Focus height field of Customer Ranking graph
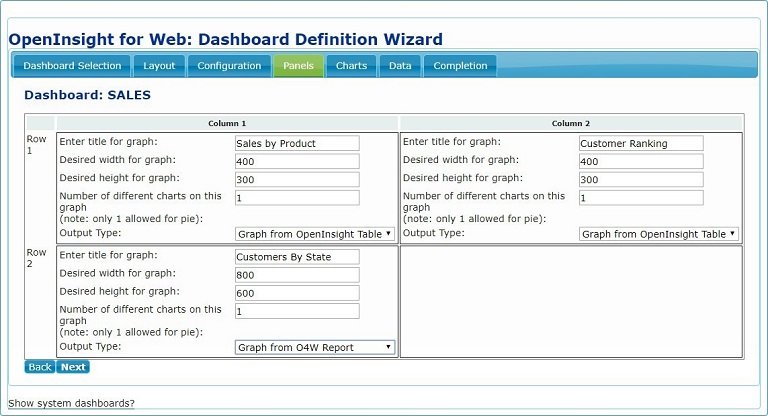Screen dimensions: 768x416 pos(641,179)
